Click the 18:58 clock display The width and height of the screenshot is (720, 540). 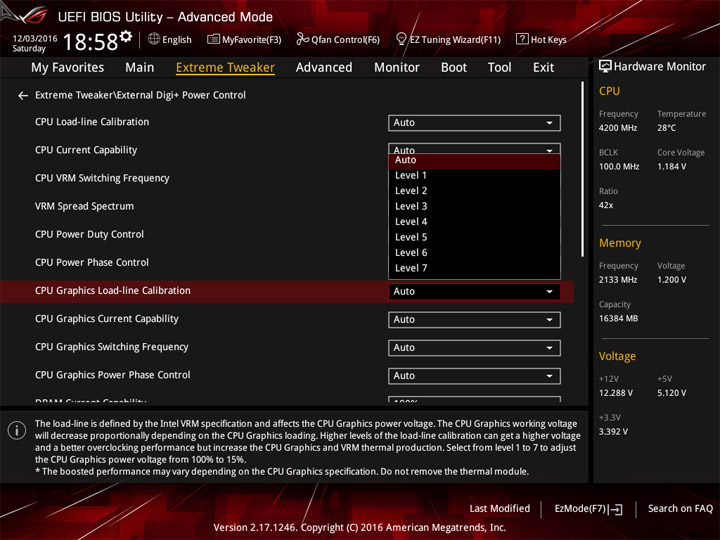(x=90, y=42)
